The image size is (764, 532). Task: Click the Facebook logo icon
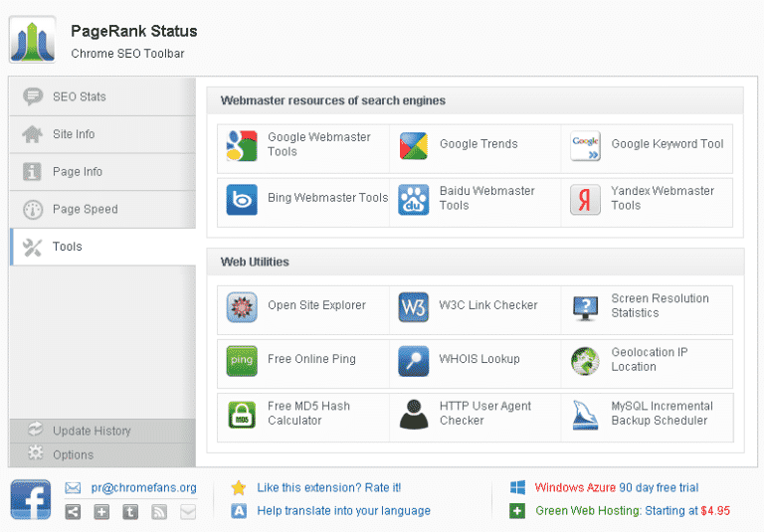point(31,499)
